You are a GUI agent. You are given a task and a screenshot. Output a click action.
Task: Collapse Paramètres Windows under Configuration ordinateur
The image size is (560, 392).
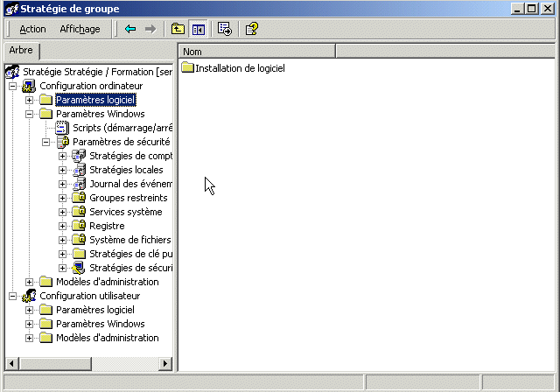click(x=29, y=114)
